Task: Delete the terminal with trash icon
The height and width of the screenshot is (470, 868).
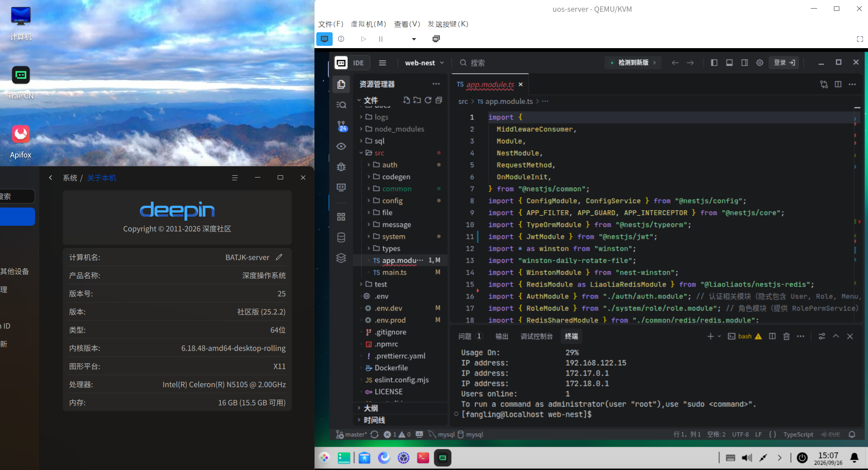Action: coord(787,336)
